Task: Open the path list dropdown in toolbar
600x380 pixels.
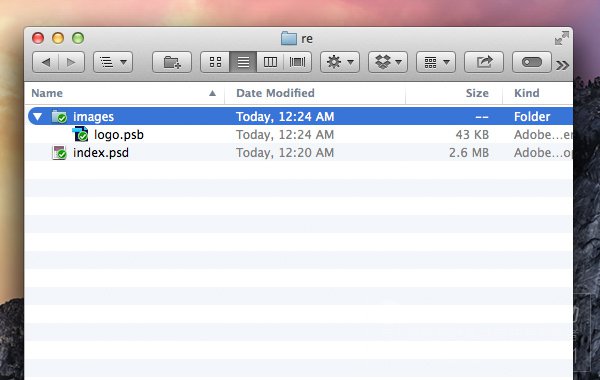Action: 113,62
